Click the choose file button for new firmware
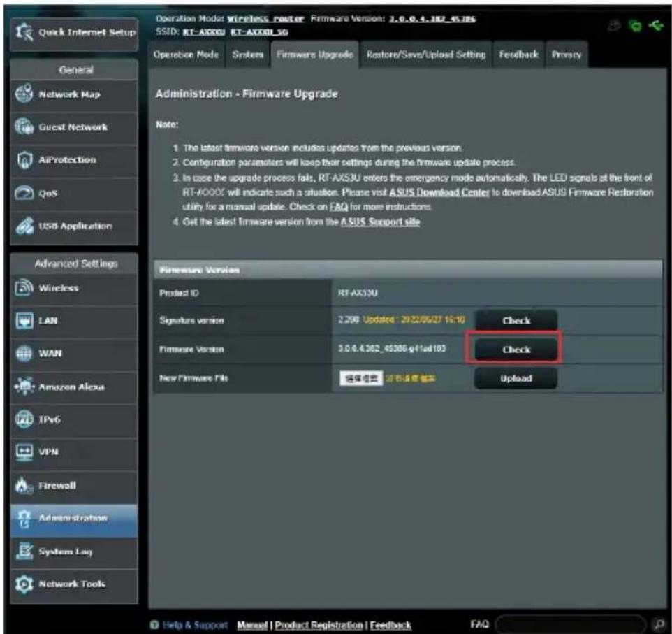 point(361,378)
